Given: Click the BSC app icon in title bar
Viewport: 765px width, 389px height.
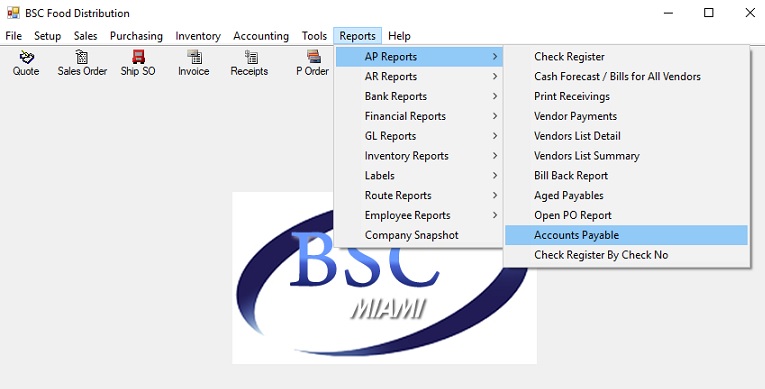Looking at the screenshot, I should 13,13.
